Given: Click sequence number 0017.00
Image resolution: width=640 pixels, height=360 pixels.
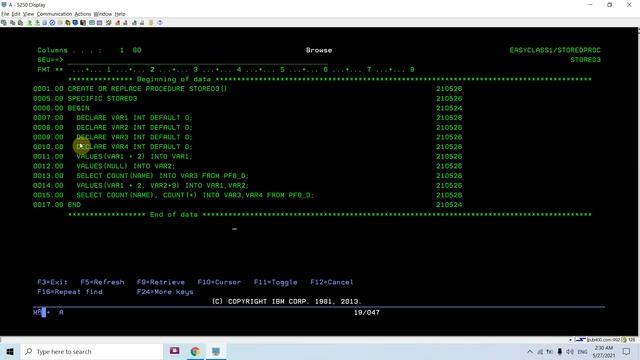Looking at the screenshot, I should click(x=48, y=205).
